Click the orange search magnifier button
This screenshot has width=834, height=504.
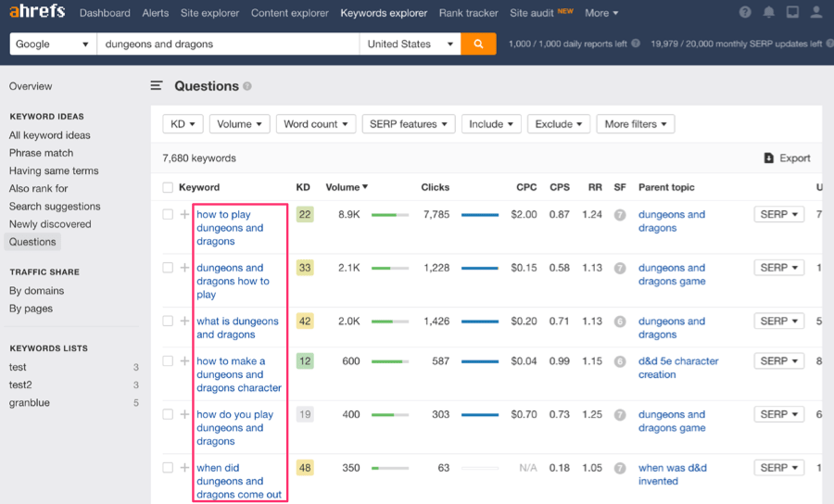[478, 44]
